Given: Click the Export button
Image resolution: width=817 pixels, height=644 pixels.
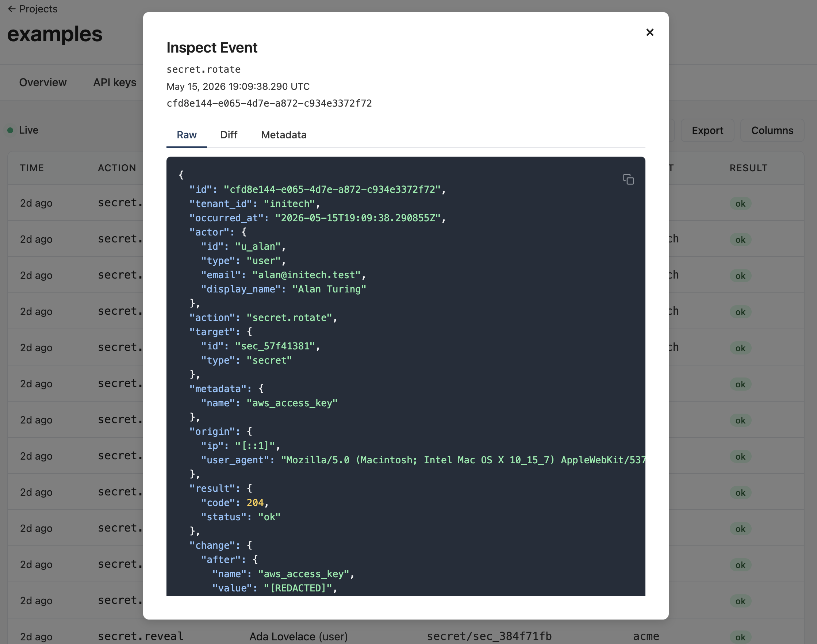Looking at the screenshot, I should pyautogui.click(x=707, y=130).
